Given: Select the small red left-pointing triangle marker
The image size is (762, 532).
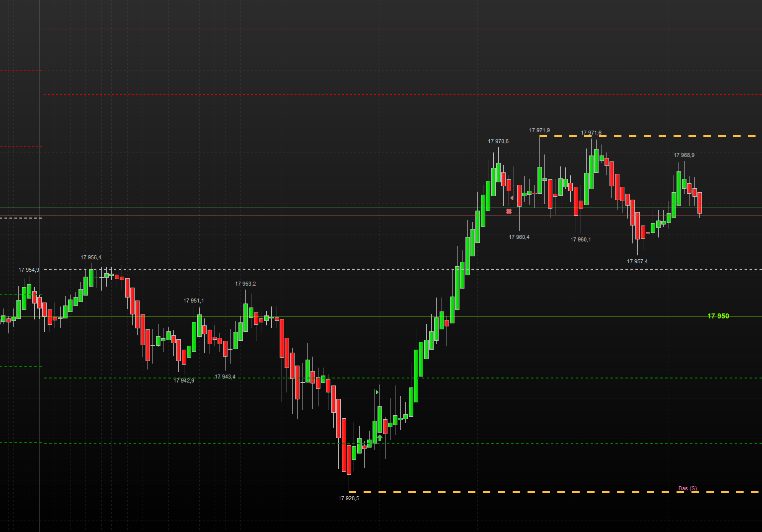Looking at the screenshot, I should tap(512, 198).
